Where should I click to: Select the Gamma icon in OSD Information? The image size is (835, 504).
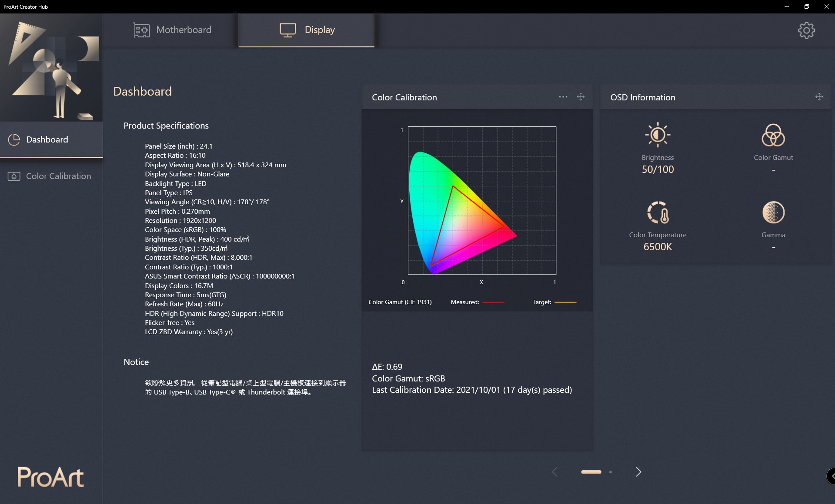773,213
